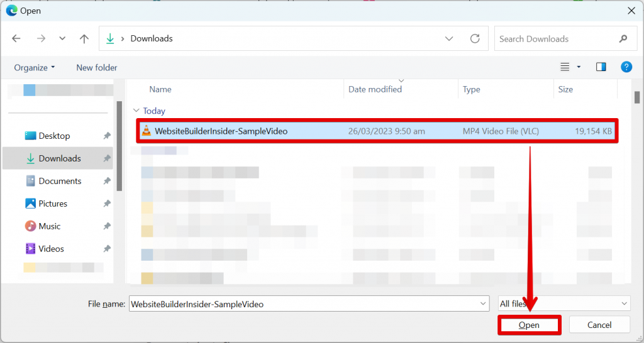Change view using the view options icon
This screenshot has height=343, width=644.
click(565, 67)
